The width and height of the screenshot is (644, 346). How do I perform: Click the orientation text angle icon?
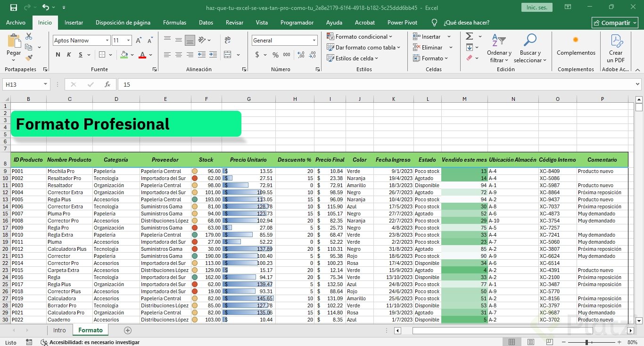coord(203,40)
